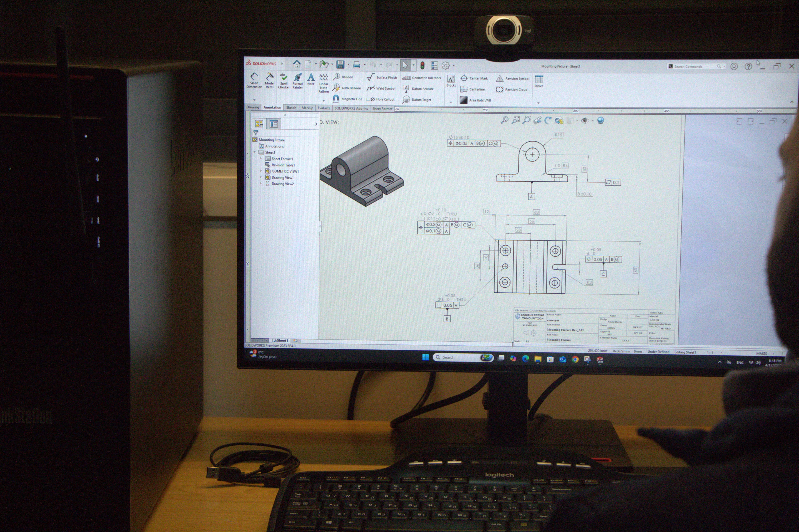This screenshot has width=799, height=532.
Task: Launch Google Chrome from the taskbar
Action: coord(575,359)
